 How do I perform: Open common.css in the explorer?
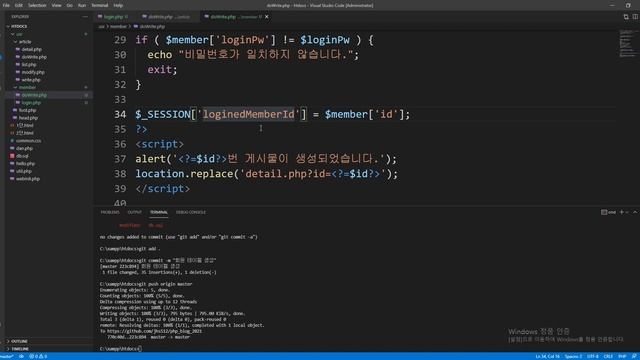tap(28, 141)
